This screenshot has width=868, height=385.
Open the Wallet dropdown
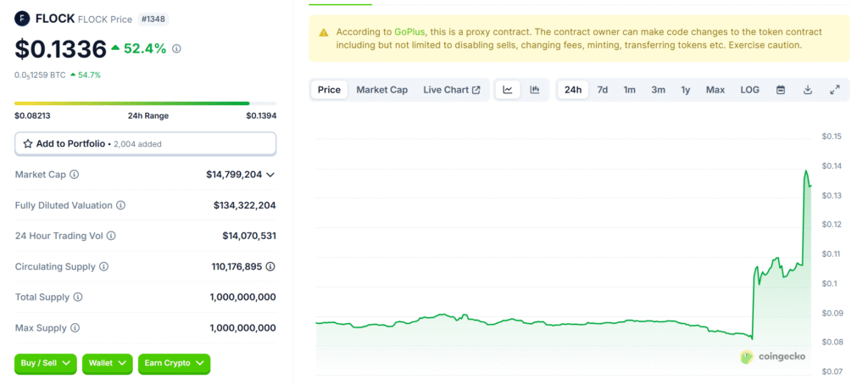108,364
